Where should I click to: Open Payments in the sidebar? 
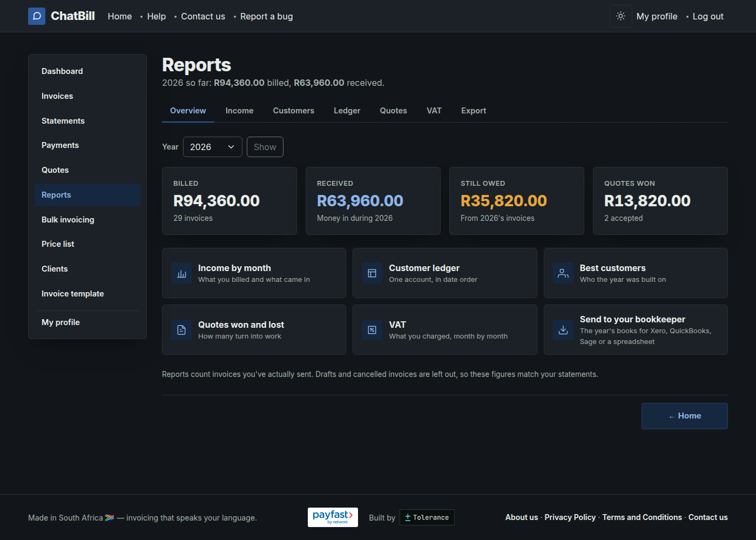[87, 145]
